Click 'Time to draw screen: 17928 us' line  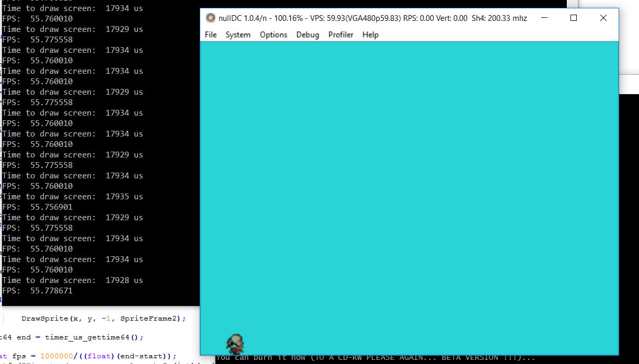click(73, 280)
